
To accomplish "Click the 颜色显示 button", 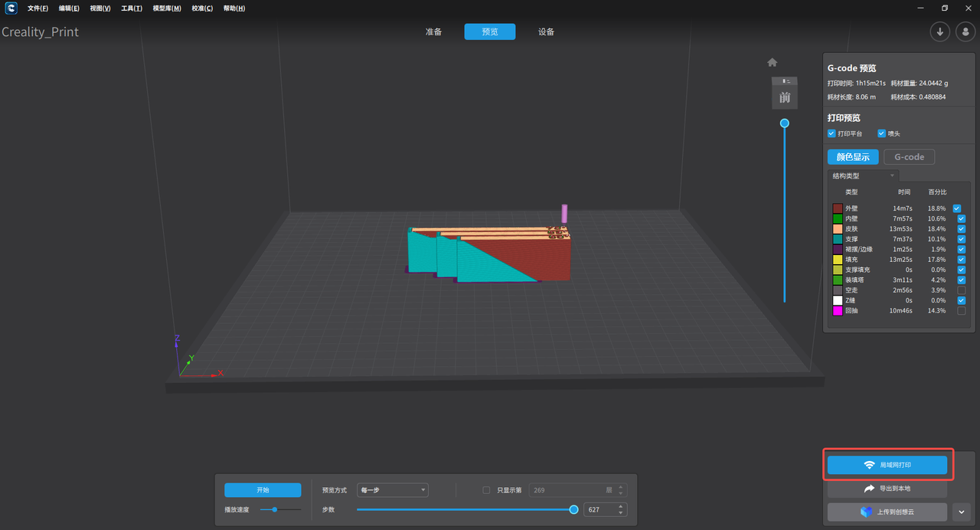I will 853,157.
